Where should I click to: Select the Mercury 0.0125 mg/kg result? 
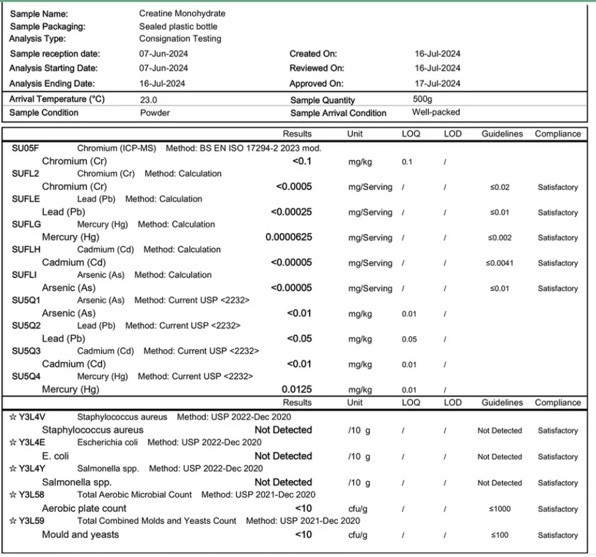[296, 389]
